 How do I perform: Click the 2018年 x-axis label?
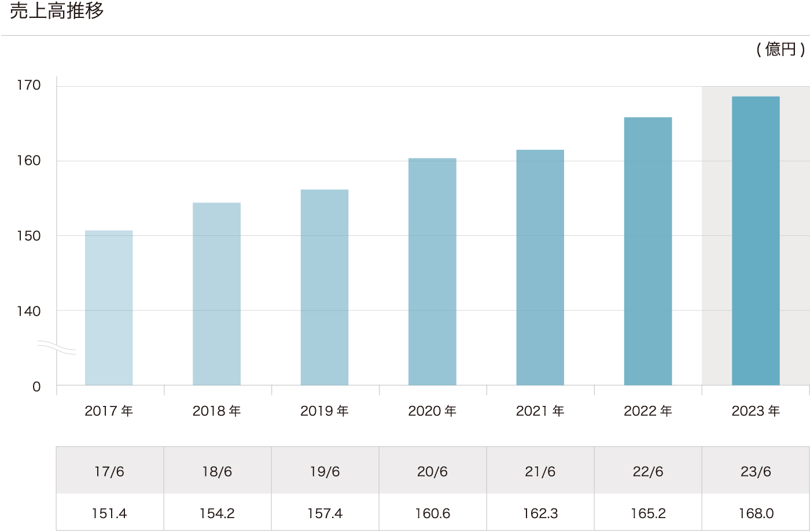tap(217, 411)
